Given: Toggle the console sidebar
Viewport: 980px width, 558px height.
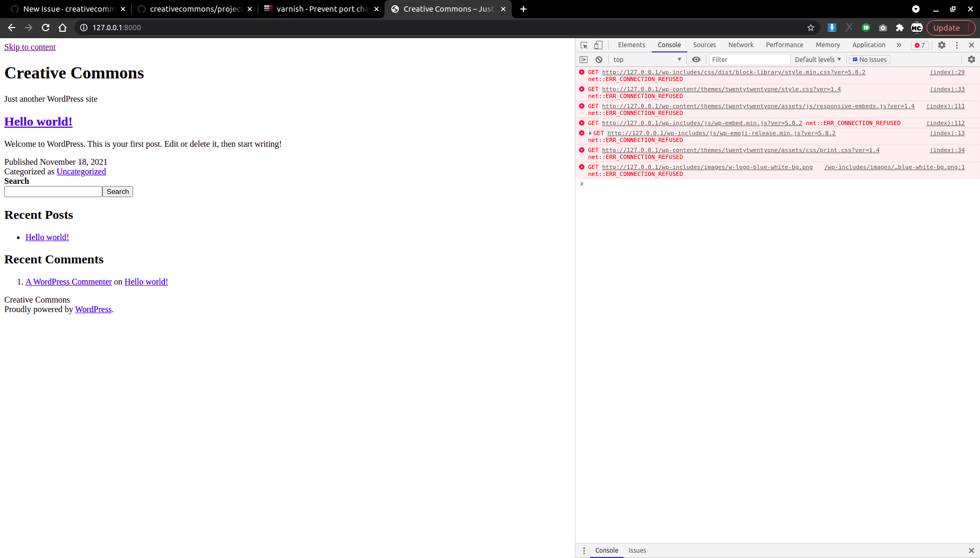Looking at the screenshot, I should [x=584, y=60].
